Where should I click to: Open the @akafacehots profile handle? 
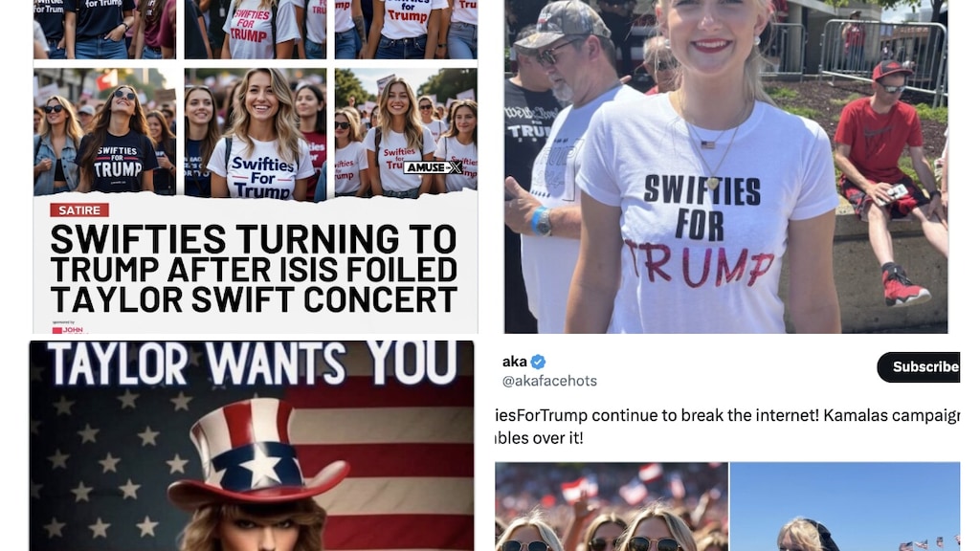(549, 381)
